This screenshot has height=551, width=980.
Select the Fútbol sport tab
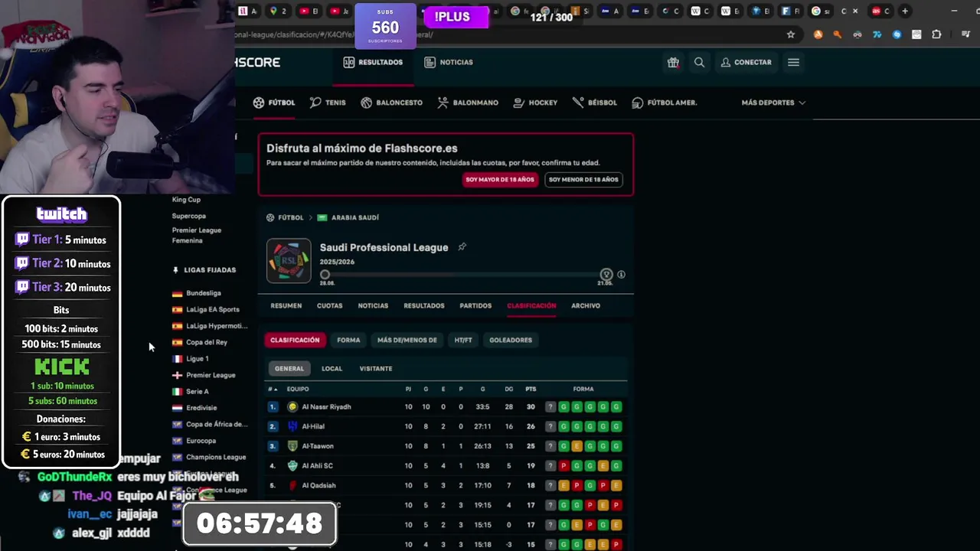click(274, 103)
